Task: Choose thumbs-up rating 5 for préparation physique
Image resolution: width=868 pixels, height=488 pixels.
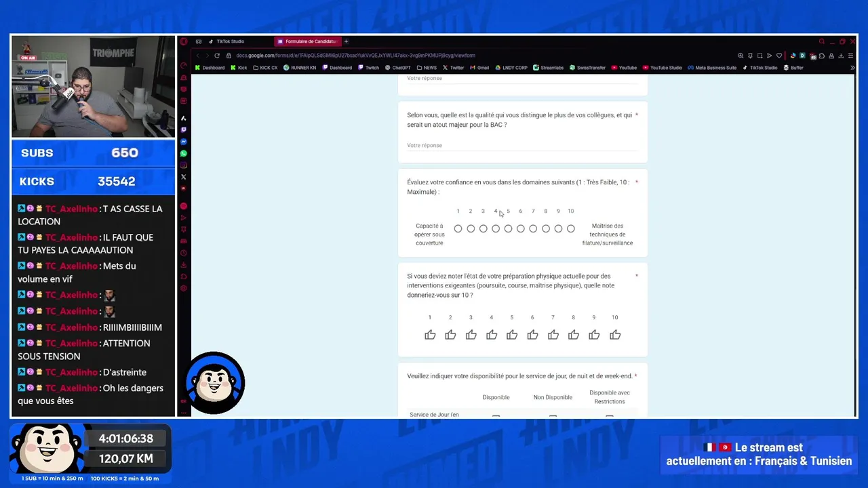Action: pos(512,335)
